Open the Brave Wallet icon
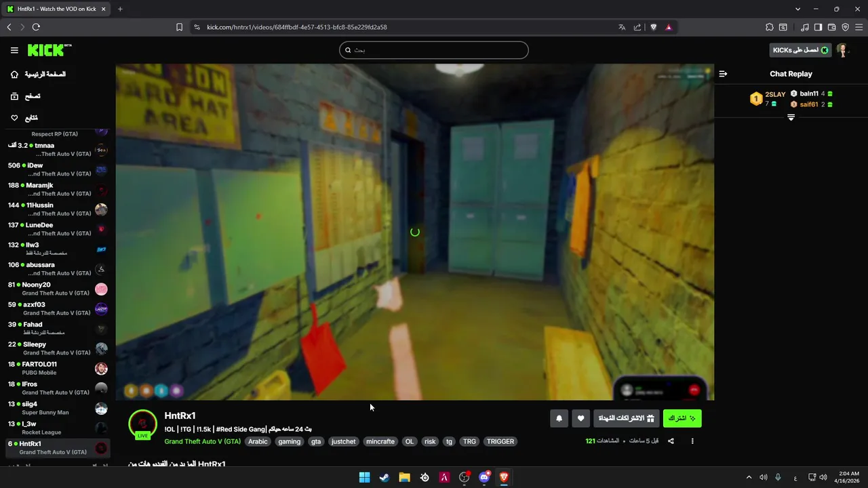Screen dimensions: 868x488 tap(831, 27)
